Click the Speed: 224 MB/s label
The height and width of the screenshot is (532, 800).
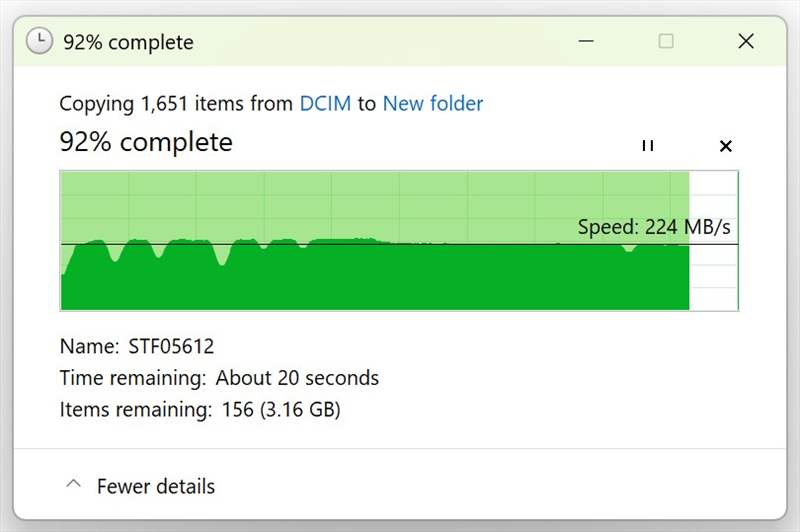click(x=653, y=227)
